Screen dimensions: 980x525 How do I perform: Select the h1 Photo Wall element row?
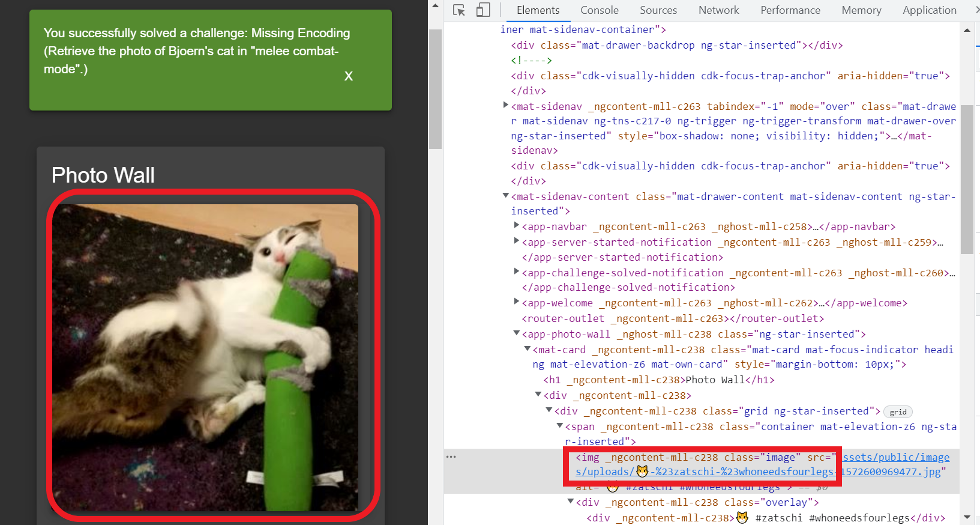click(x=659, y=380)
